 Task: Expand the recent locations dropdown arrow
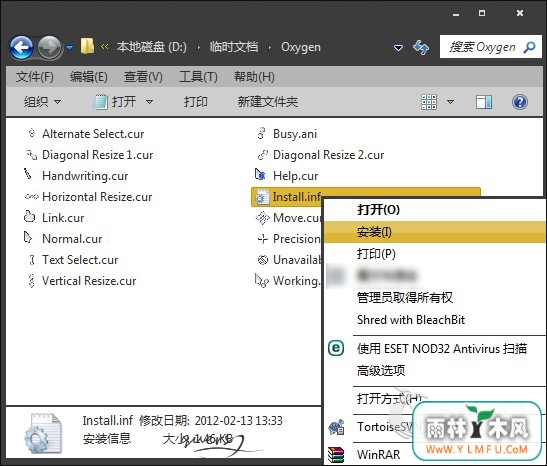click(69, 47)
